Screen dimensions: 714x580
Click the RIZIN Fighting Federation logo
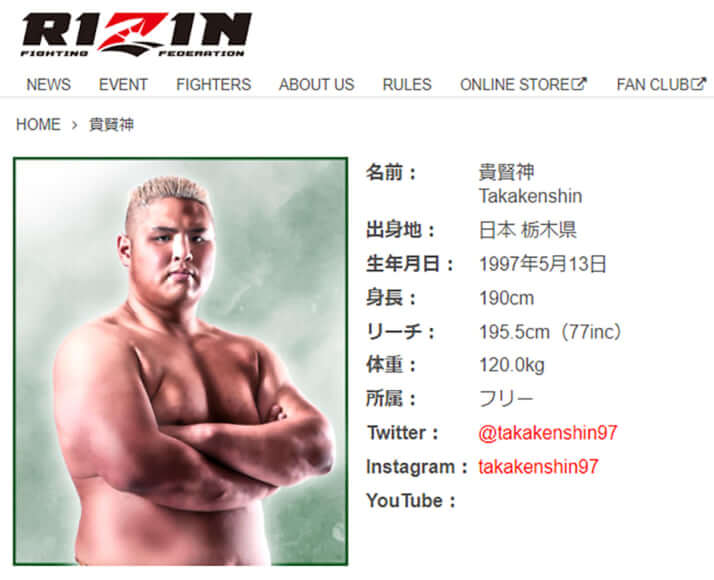coord(136,35)
